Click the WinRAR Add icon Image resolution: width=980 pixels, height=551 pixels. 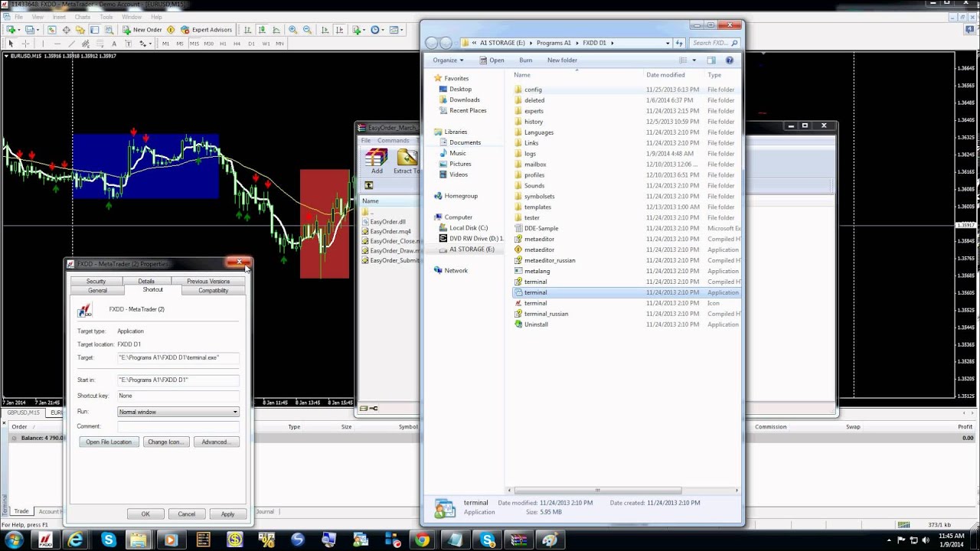coord(377,161)
